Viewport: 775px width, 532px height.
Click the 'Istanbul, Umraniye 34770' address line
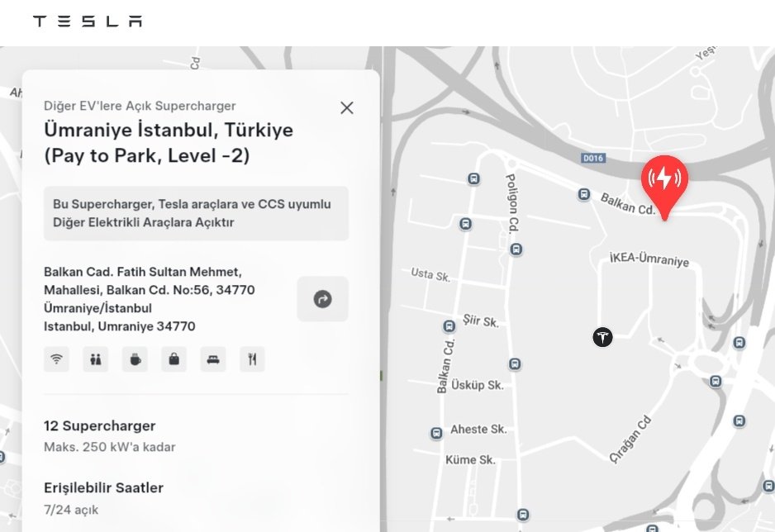120,326
